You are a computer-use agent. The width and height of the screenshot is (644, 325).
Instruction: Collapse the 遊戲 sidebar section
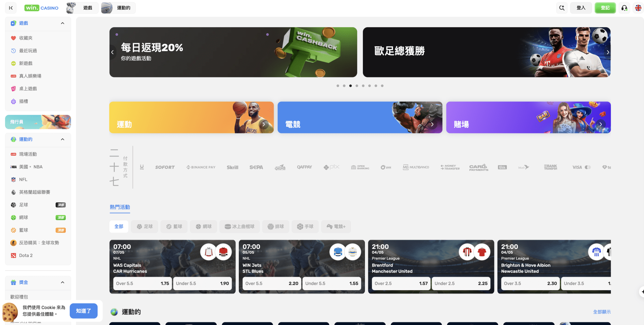62,23
